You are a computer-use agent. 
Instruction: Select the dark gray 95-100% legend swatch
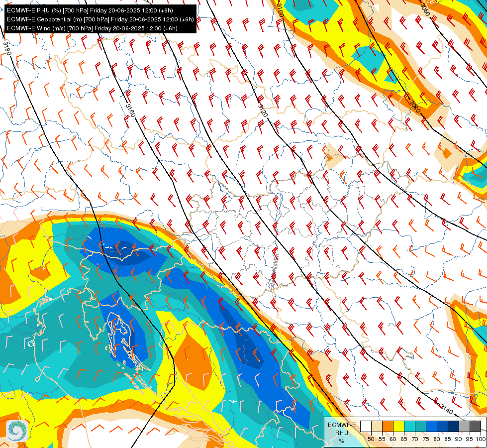tap(475, 427)
